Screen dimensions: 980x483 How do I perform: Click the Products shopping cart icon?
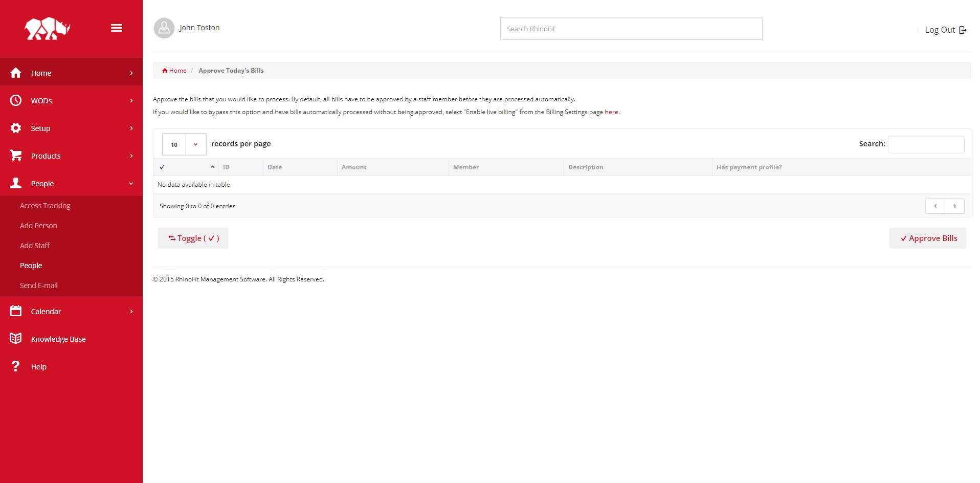tap(16, 156)
